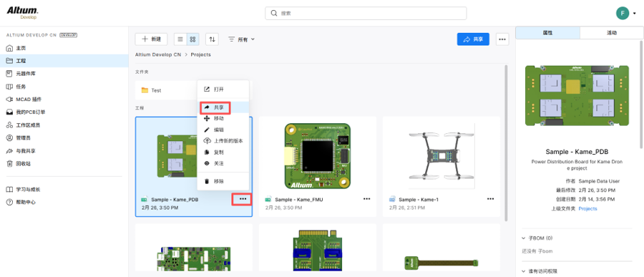Open three-dot menu for Sample - Kame_FMU
The height and width of the screenshot is (277, 644).
[367, 199]
